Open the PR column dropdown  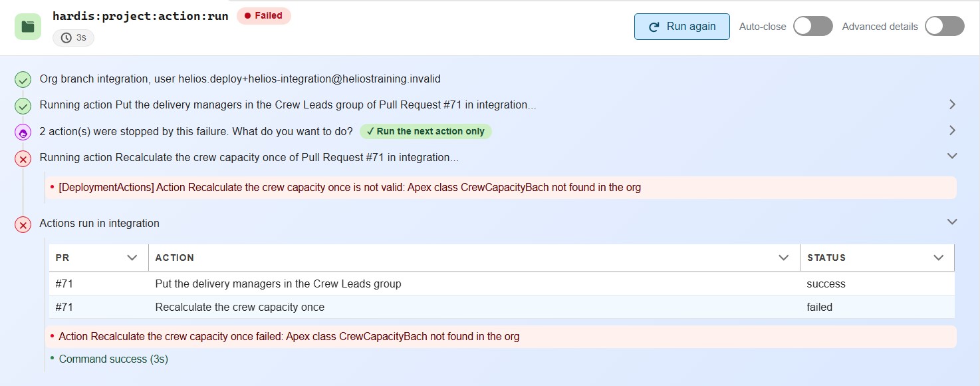[x=132, y=258]
